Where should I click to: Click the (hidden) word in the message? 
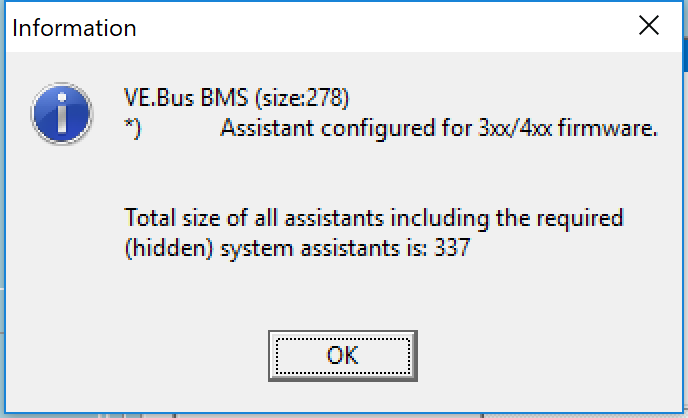coord(168,248)
